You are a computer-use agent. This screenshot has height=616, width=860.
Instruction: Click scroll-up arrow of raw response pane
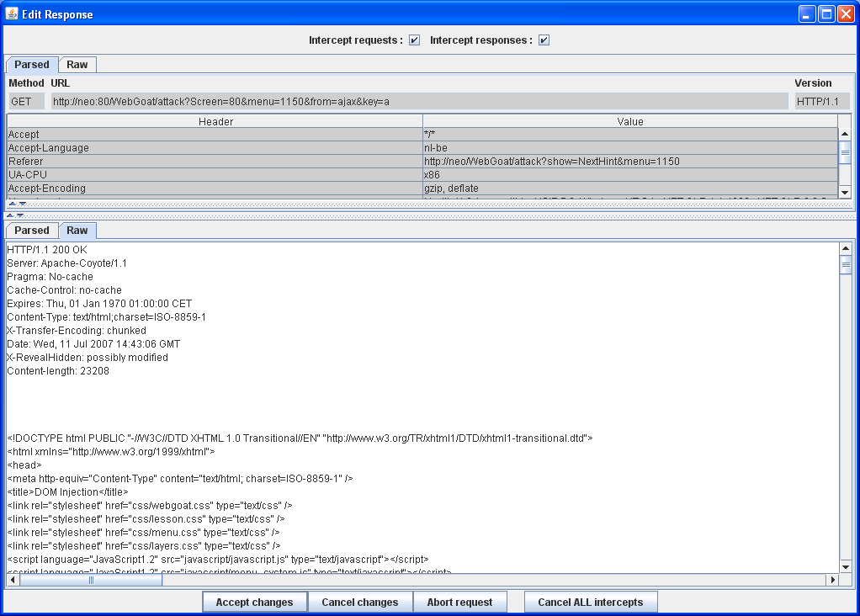(x=846, y=249)
